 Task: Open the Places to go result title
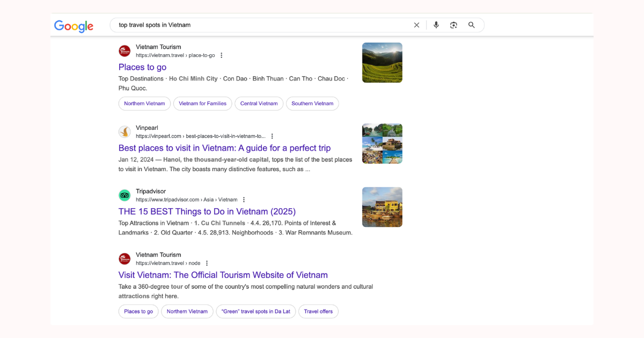point(142,67)
